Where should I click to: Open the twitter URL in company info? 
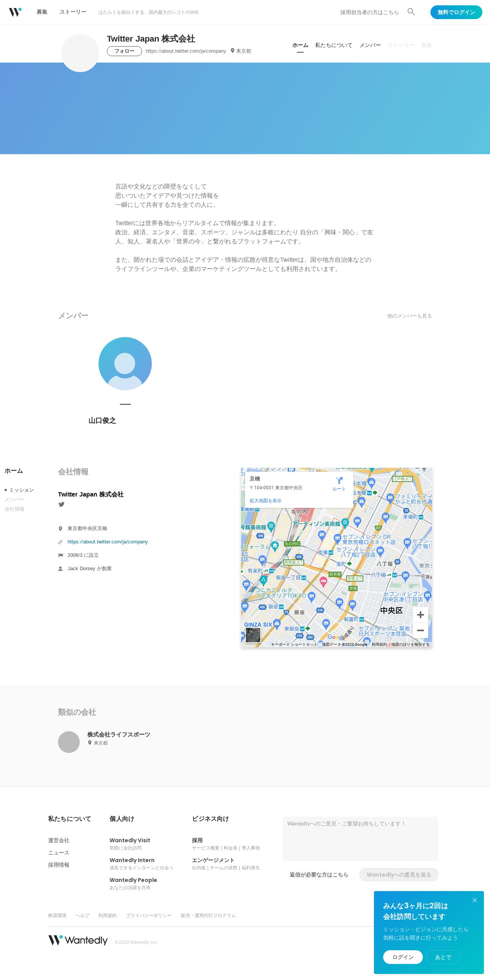pyautogui.click(x=108, y=542)
